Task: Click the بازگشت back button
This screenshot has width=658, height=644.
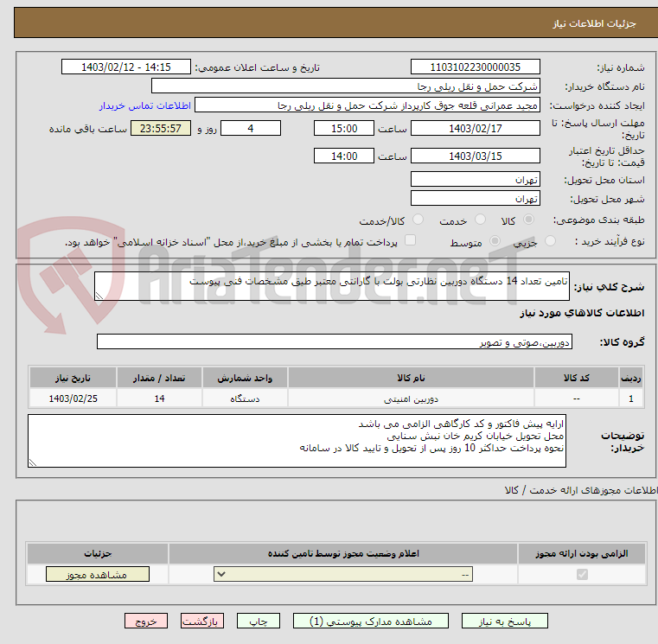Action: [x=201, y=621]
